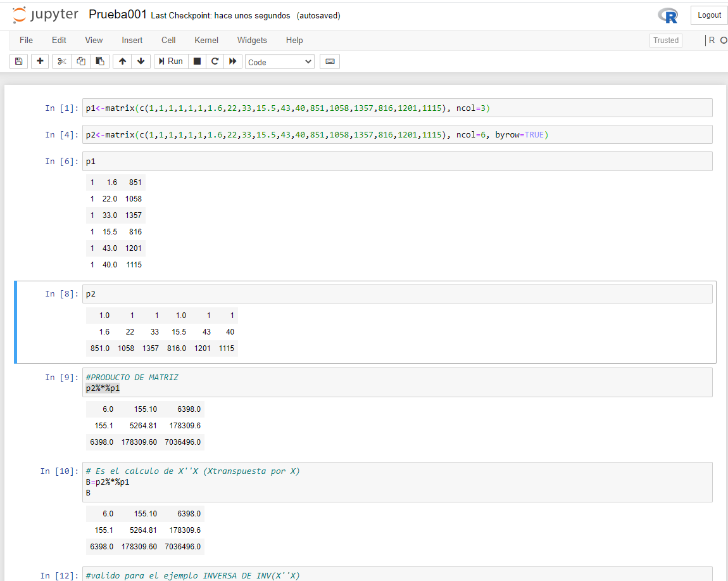Open the cell type dropdown showing Code
This screenshot has width=728, height=581.
279,61
